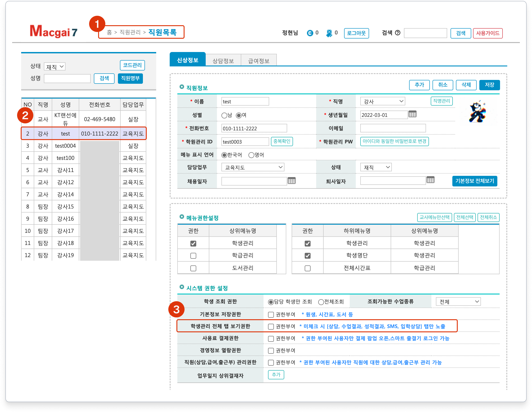Click the blue circular notification icon
Screen dimensions: 532x412
(x=310, y=33)
